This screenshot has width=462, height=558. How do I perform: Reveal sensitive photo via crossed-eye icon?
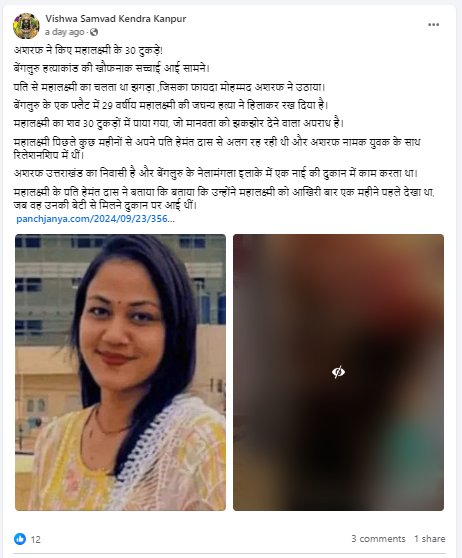coord(338,372)
